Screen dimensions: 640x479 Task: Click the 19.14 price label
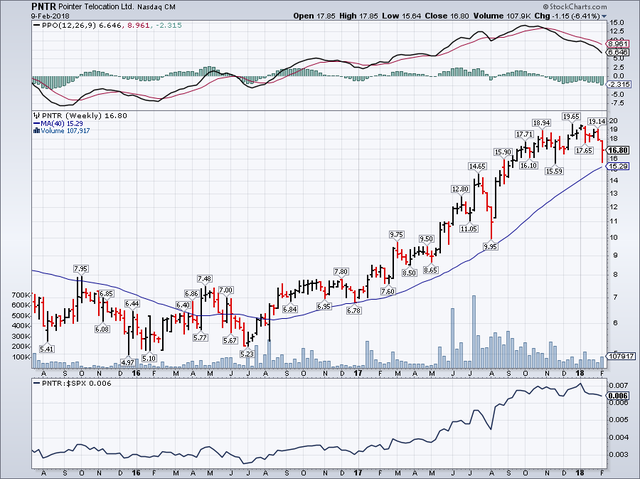pyautogui.click(x=597, y=122)
